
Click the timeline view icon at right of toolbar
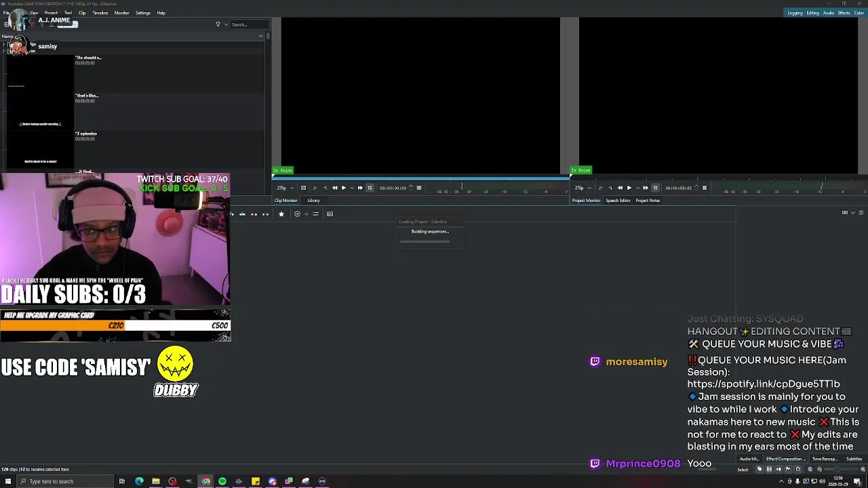845,213
